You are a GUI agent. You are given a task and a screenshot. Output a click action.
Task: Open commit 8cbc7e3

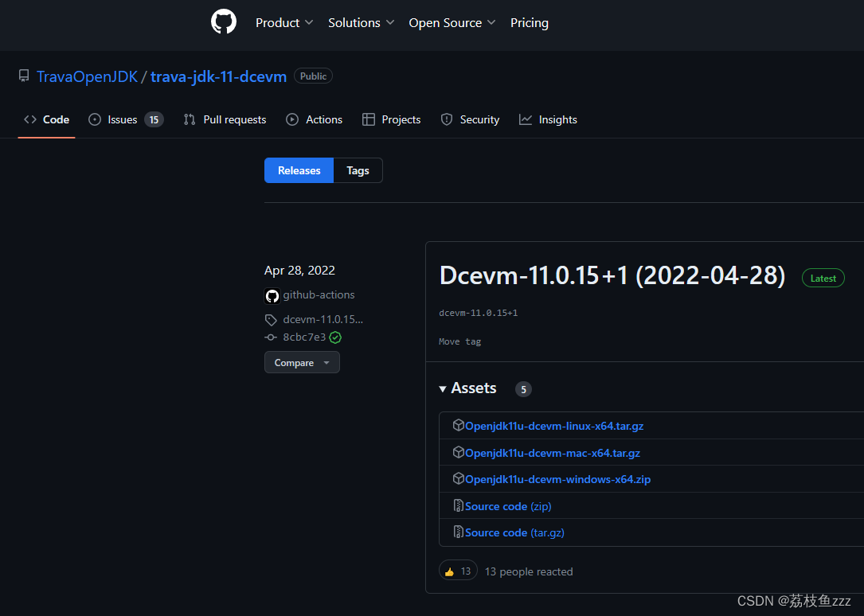[x=304, y=337]
